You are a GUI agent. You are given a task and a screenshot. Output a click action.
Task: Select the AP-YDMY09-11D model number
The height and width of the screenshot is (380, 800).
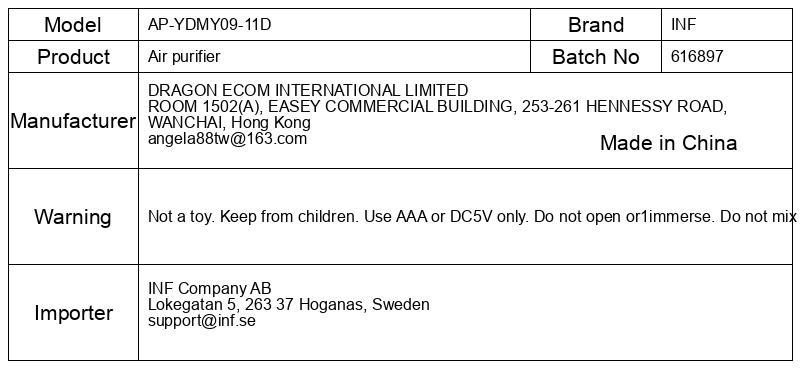(x=209, y=24)
